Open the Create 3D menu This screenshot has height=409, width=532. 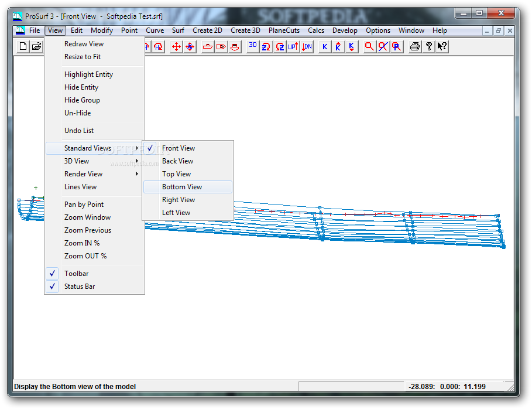(x=245, y=30)
